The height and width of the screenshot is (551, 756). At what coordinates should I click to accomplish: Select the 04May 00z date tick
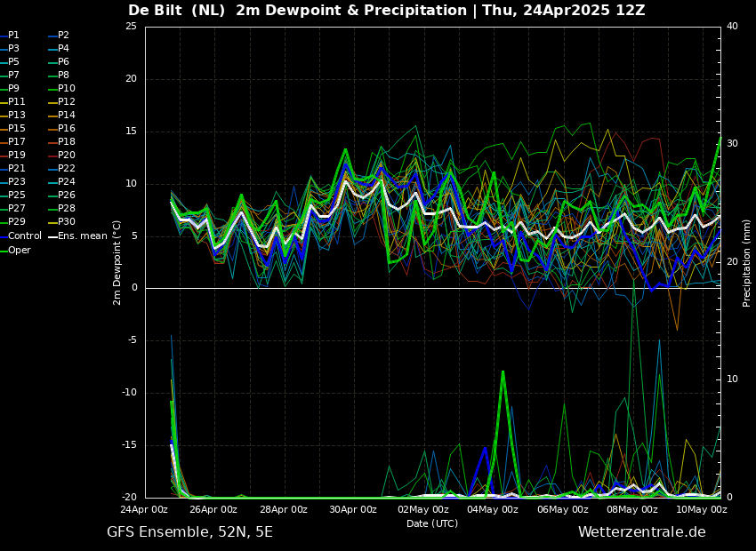click(493, 510)
